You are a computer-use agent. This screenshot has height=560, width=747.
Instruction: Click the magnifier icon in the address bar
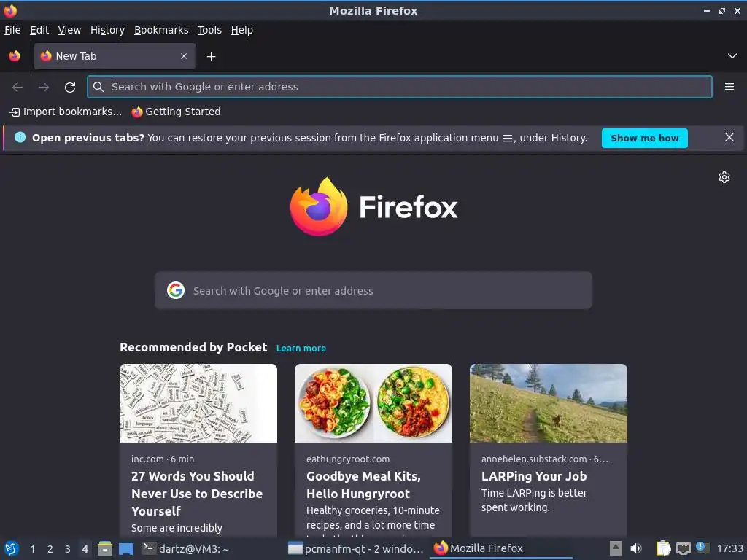(x=98, y=87)
